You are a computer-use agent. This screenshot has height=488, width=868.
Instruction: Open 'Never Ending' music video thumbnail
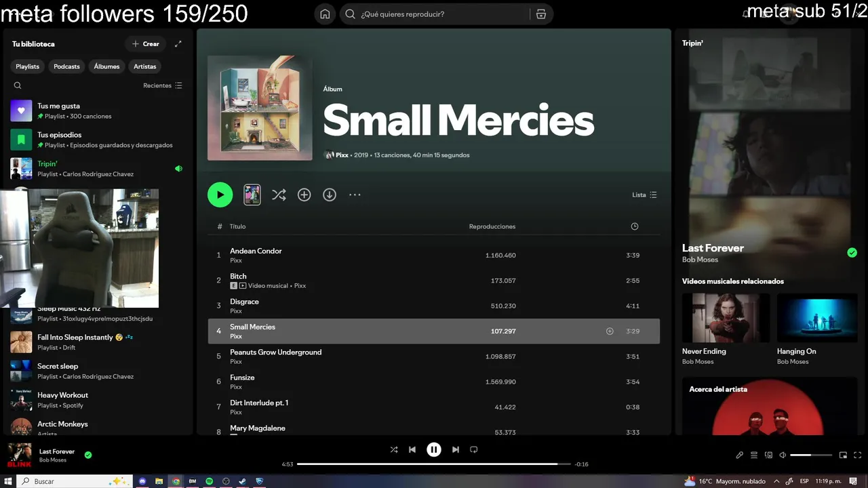pos(726,318)
